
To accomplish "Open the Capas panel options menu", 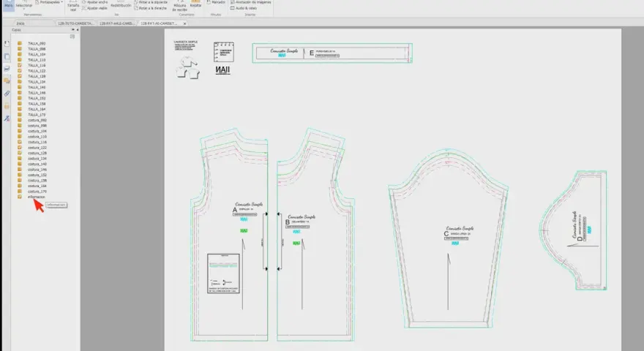I will (x=72, y=36).
